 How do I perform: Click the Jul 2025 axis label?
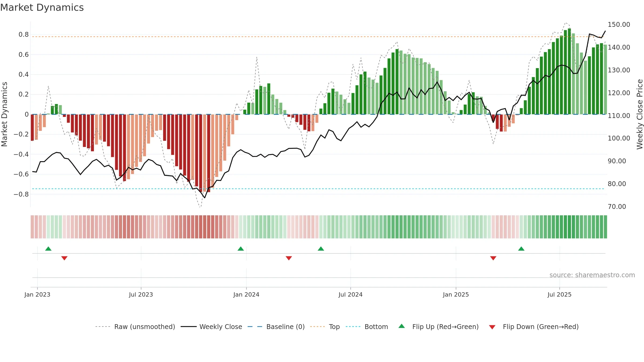click(x=559, y=294)
